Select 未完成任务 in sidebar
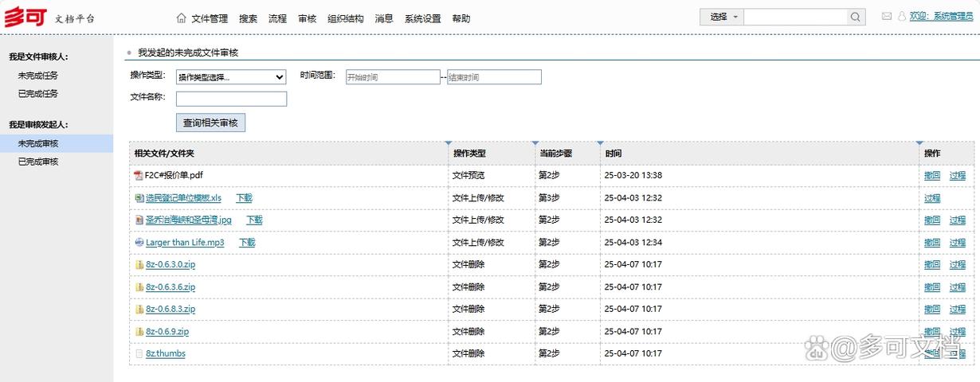Viewport: 980px width, 382px height. point(38,76)
